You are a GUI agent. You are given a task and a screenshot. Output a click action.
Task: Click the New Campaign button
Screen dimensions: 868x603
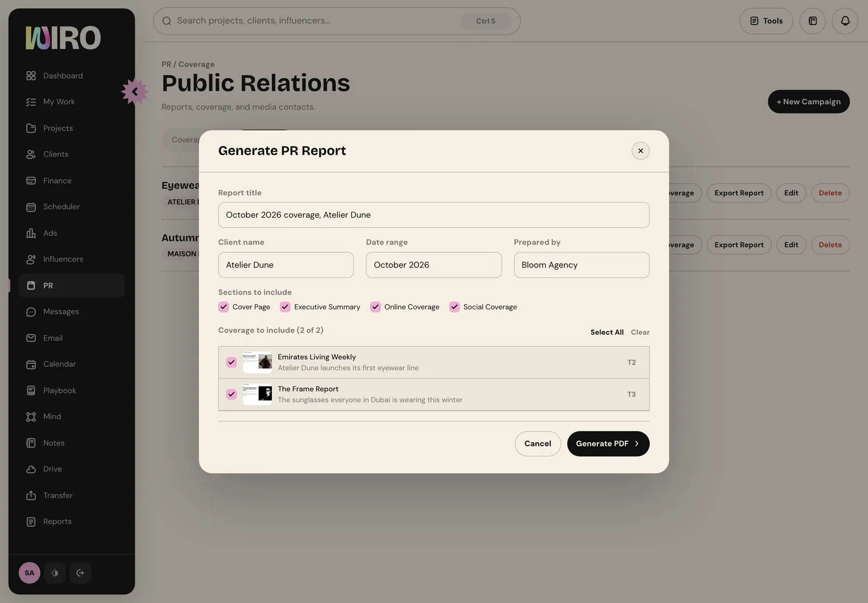point(808,101)
